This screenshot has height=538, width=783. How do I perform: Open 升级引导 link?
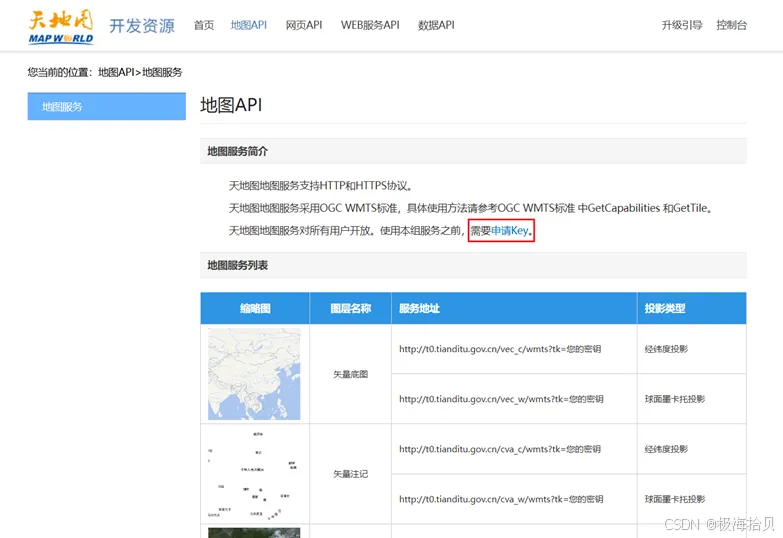(x=682, y=25)
